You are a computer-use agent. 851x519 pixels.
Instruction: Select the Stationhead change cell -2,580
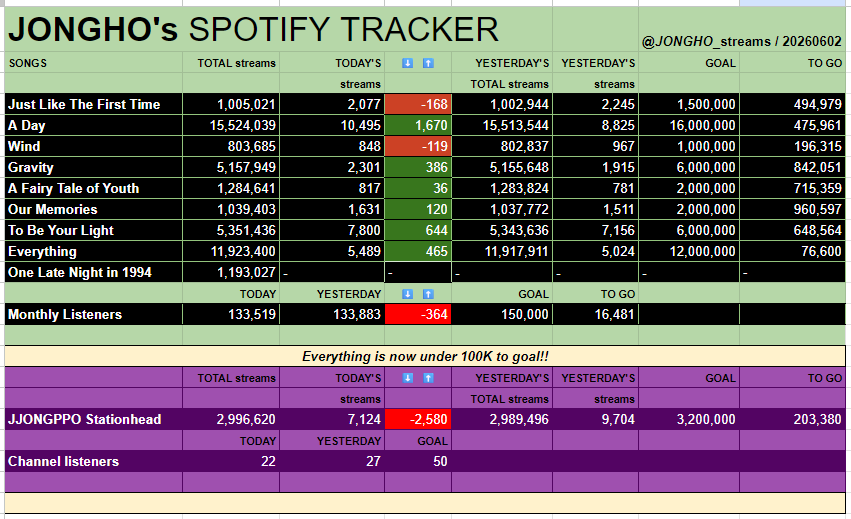point(418,419)
